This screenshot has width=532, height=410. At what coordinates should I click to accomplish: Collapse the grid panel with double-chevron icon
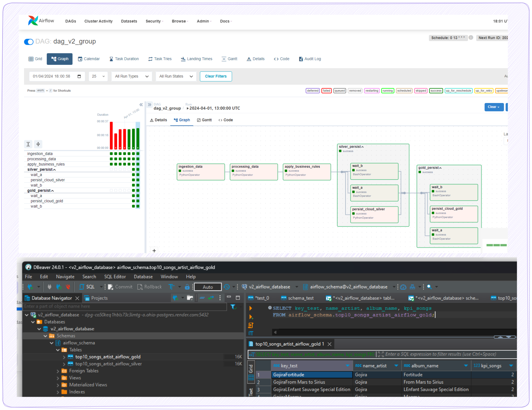(141, 105)
